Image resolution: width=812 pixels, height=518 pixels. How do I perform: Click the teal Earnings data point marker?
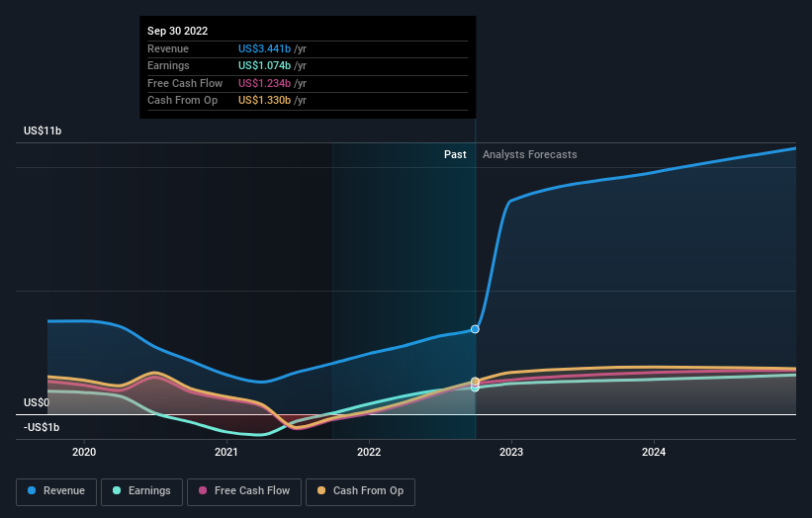tap(475, 388)
